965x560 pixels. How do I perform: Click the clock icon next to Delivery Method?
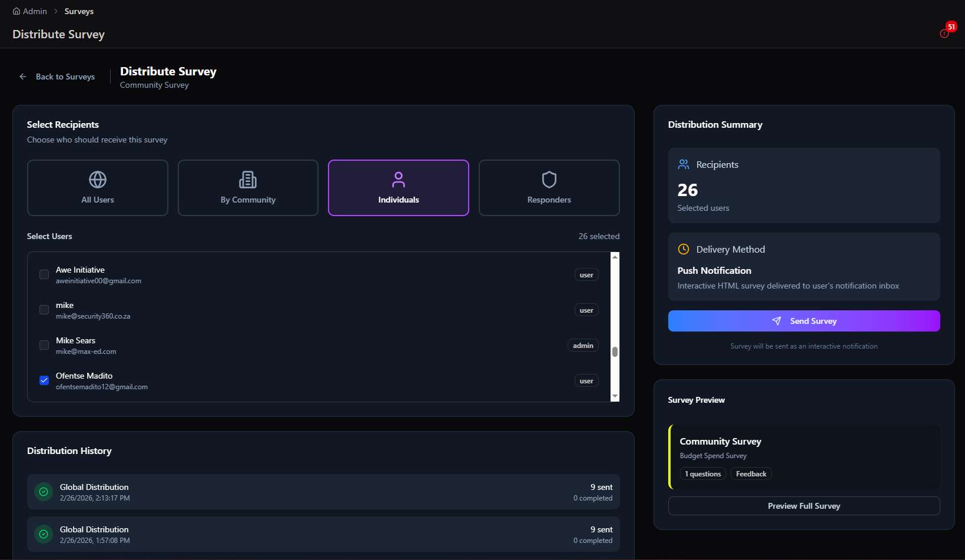(x=684, y=249)
